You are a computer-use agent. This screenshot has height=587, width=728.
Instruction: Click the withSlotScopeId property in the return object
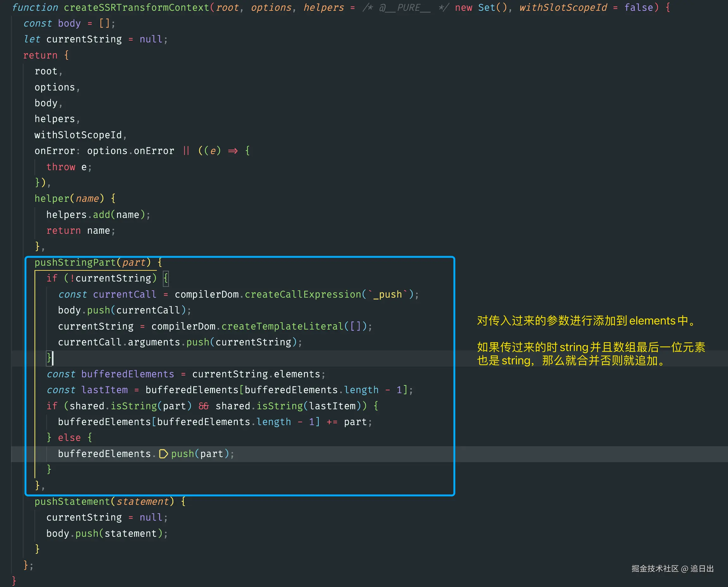tap(78, 135)
